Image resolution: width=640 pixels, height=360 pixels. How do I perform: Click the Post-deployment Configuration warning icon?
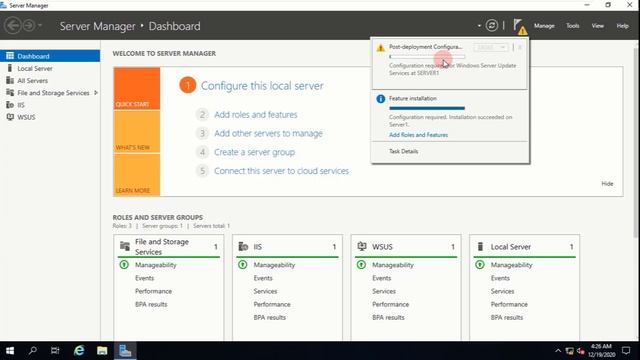pyautogui.click(x=380, y=47)
